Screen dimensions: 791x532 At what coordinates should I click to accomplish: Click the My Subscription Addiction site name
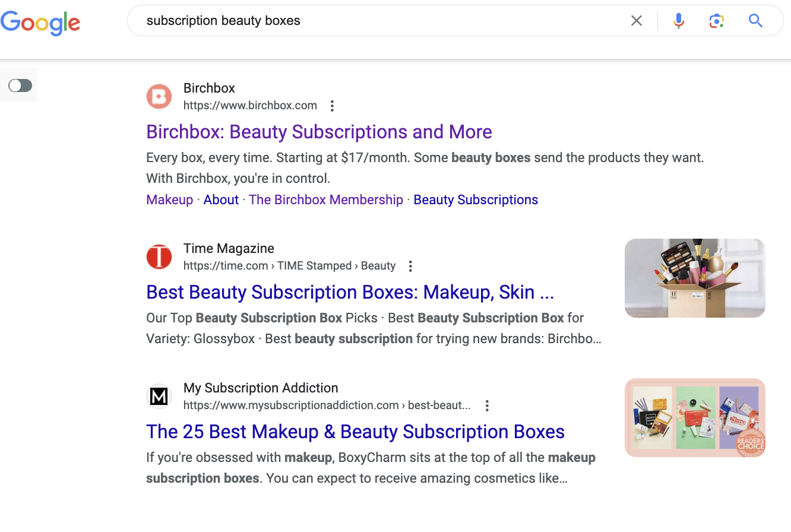click(x=261, y=388)
